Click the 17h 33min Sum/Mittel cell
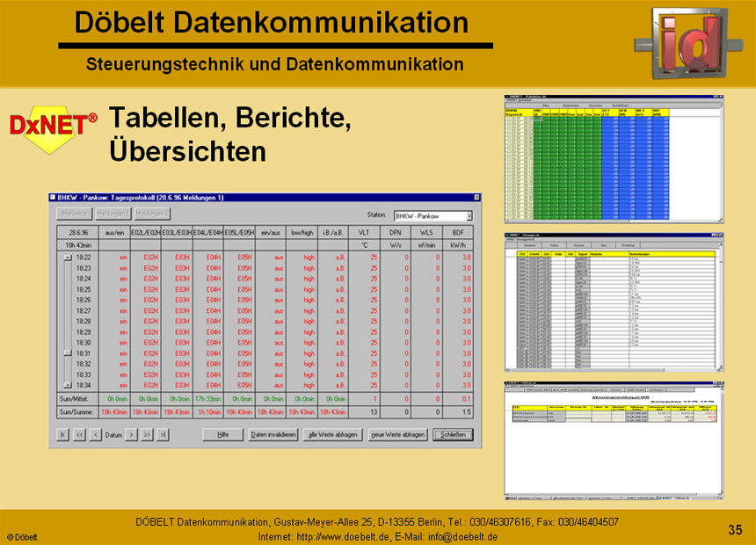Screen dimensions: 756x545 (208, 399)
